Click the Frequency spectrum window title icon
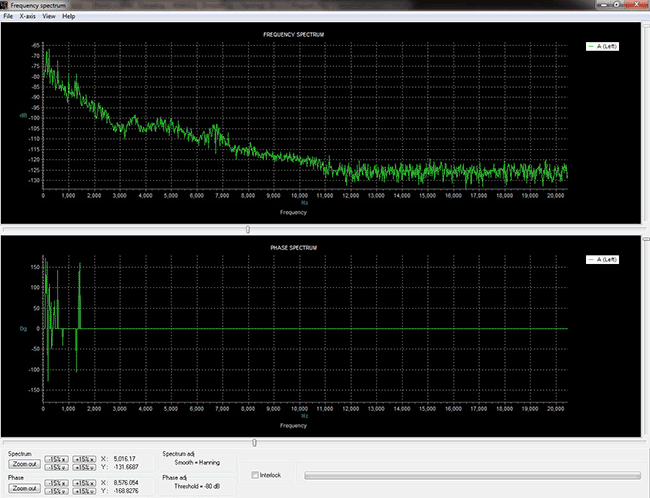This screenshot has height=498, width=650. [x=5, y=5]
